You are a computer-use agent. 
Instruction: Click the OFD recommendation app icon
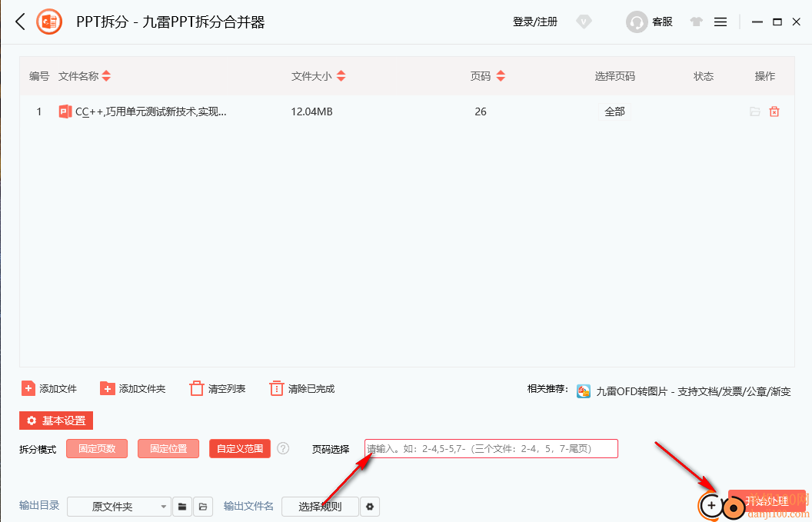pos(584,391)
